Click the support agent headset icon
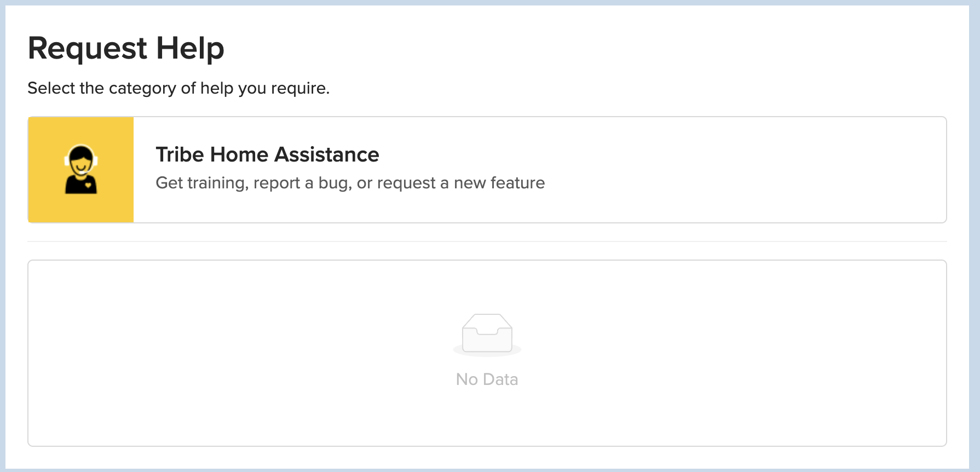This screenshot has width=980, height=472. (x=81, y=169)
